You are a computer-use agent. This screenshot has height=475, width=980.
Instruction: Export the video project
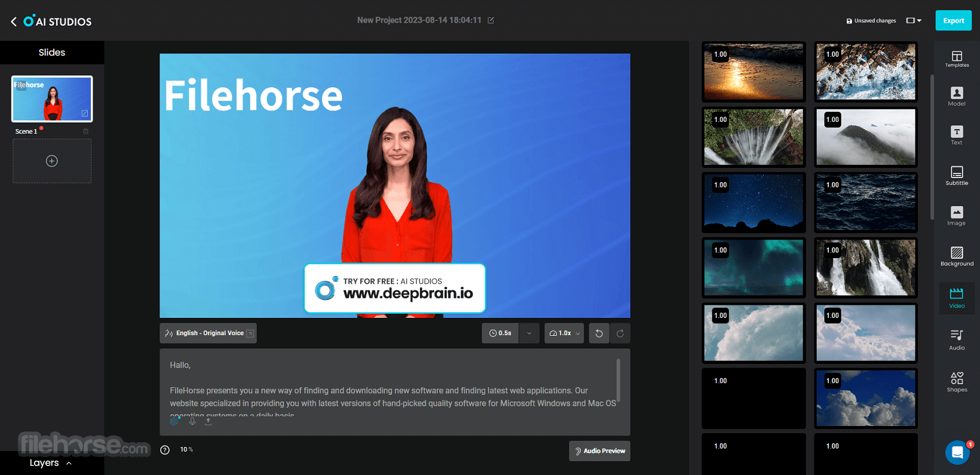[953, 20]
